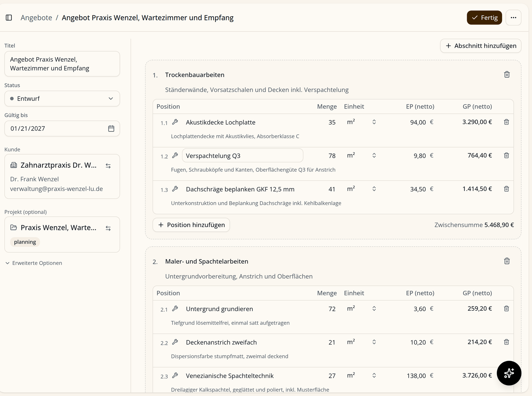Click wrench icon for Untergrund grundieren

(175, 309)
